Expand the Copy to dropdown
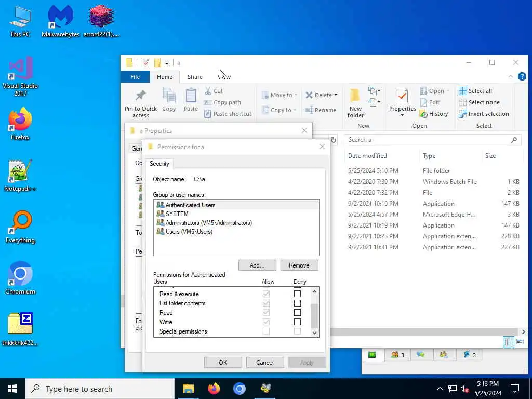This screenshot has height=399, width=532. 295,110
